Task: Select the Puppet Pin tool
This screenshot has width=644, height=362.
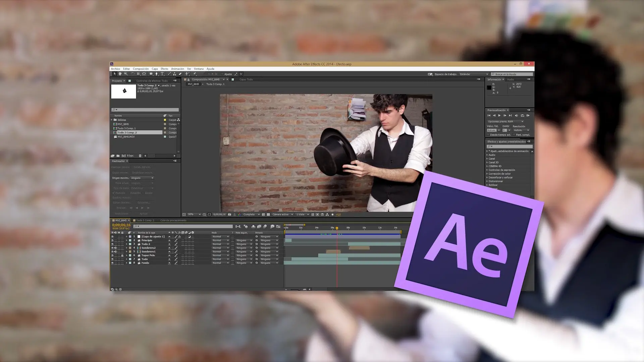Action: (x=195, y=74)
